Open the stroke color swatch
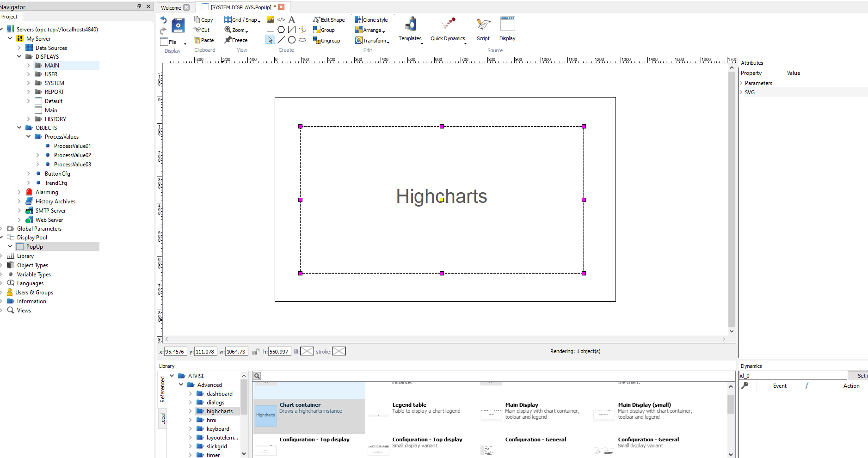 339,352
